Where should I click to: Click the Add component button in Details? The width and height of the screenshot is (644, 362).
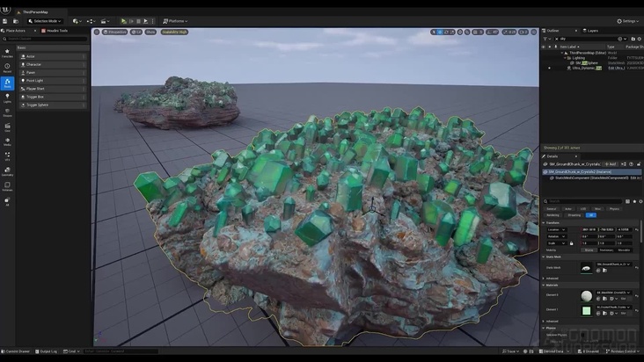click(611, 164)
